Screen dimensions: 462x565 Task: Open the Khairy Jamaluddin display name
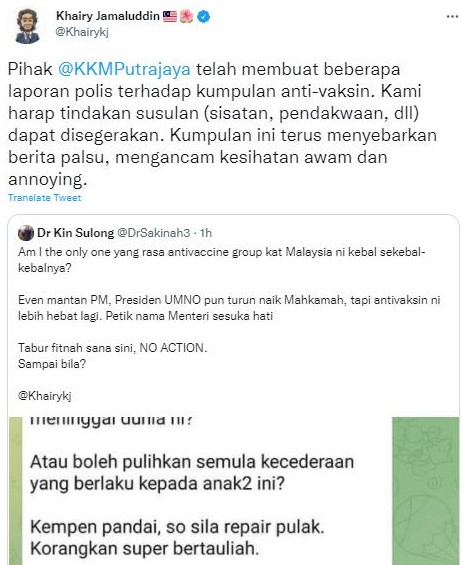pyautogui.click(x=108, y=16)
